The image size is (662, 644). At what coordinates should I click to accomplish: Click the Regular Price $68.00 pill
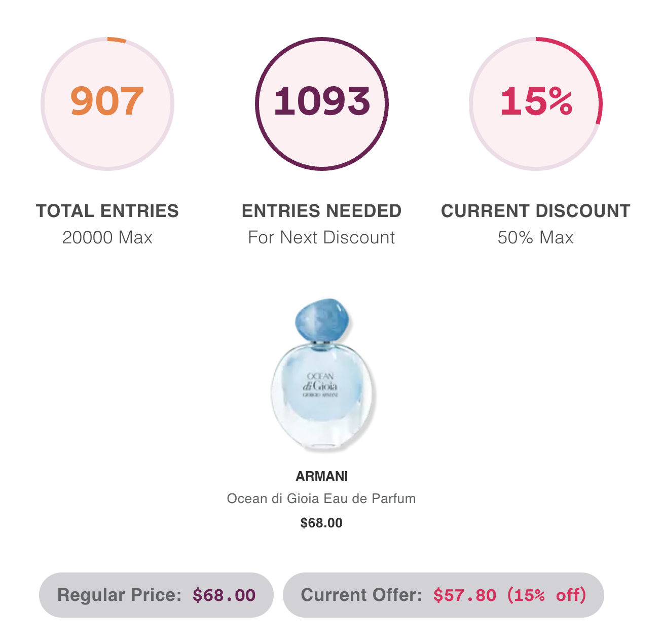[x=156, y=595]
